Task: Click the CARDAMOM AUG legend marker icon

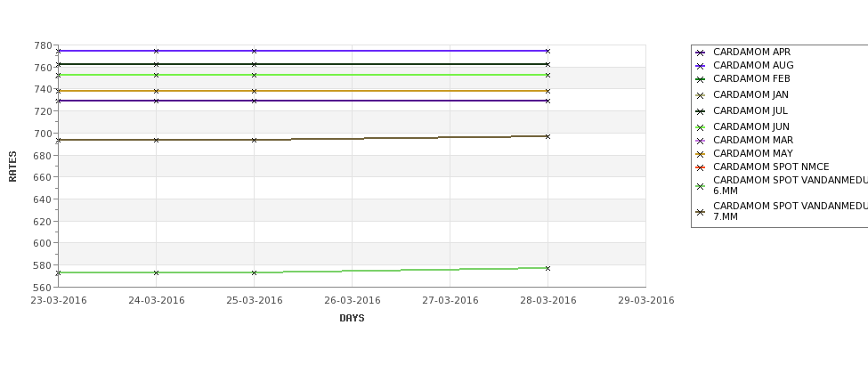Action: [x=700, y=66]
